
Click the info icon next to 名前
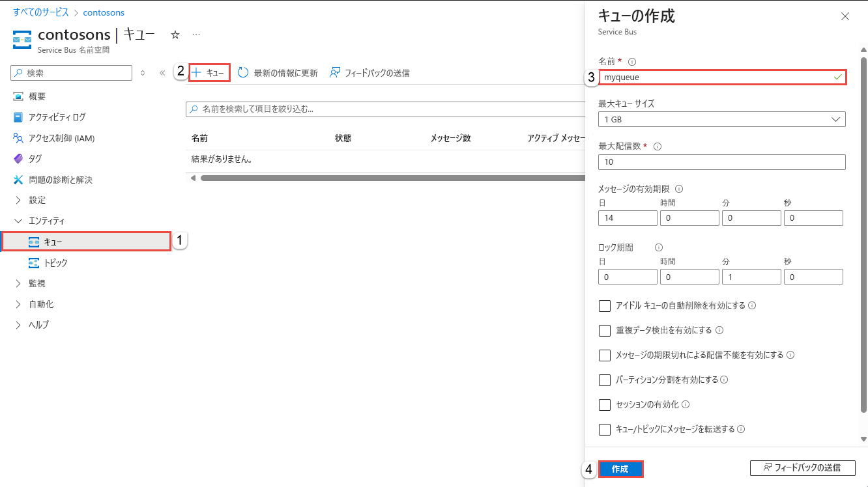pyautogui.click(x=631, y=61)
